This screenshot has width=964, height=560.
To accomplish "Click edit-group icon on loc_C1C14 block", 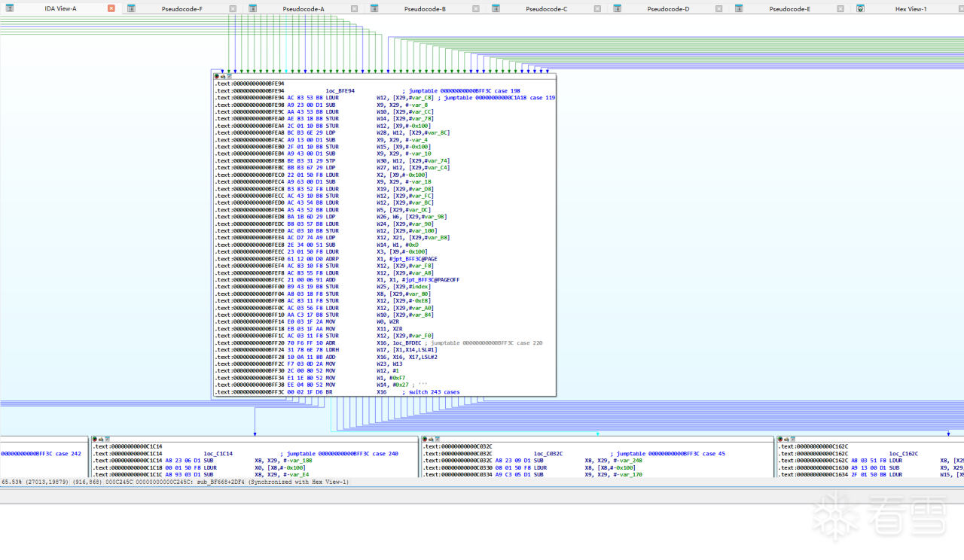I will [x=102, y=439].
